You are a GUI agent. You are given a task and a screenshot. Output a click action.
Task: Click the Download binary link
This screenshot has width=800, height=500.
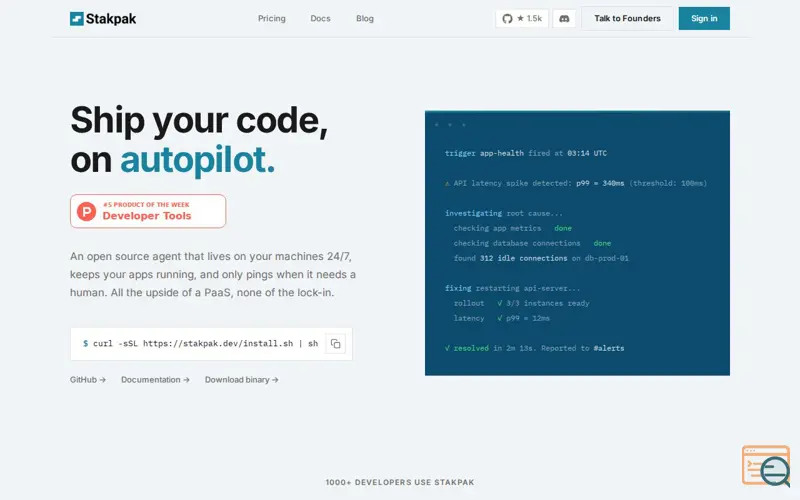[241, 380]
